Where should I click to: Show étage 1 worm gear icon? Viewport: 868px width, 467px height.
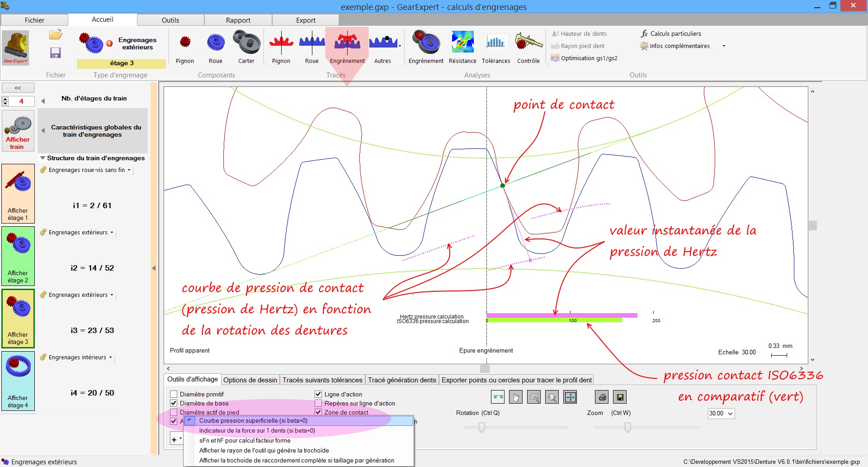pyautogui.click(x=18, y=193)
